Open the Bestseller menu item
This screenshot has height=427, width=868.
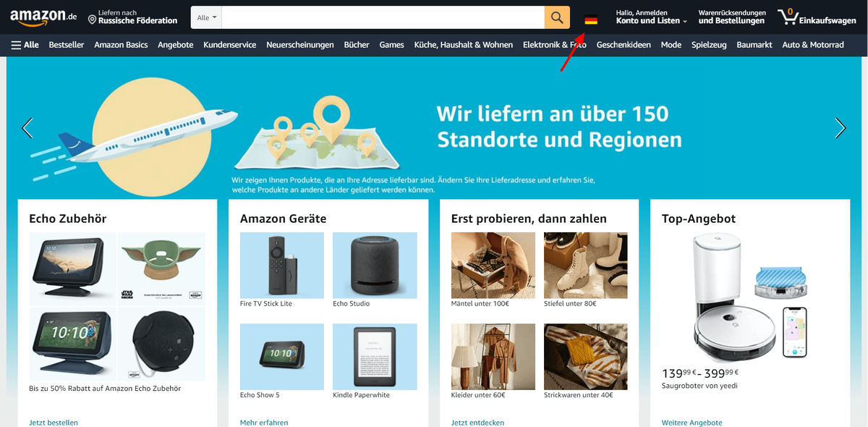pos(67,45)
